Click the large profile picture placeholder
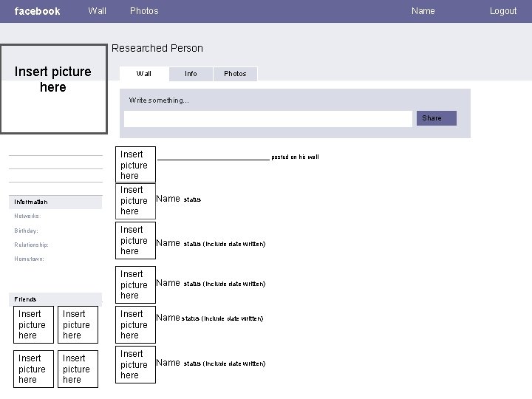 pos(54,89)
